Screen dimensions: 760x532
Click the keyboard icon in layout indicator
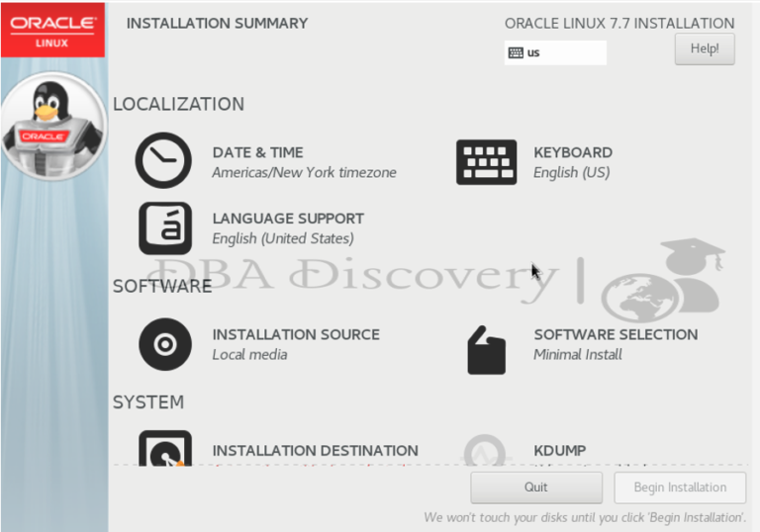516,52
